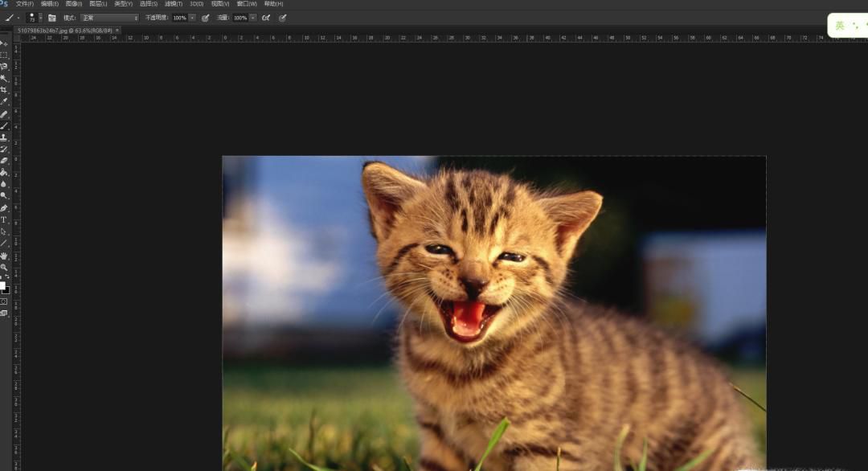This screenshot has height=471, width=868.
Task: Click the foreground color swatch
Action: coord(2,285)
